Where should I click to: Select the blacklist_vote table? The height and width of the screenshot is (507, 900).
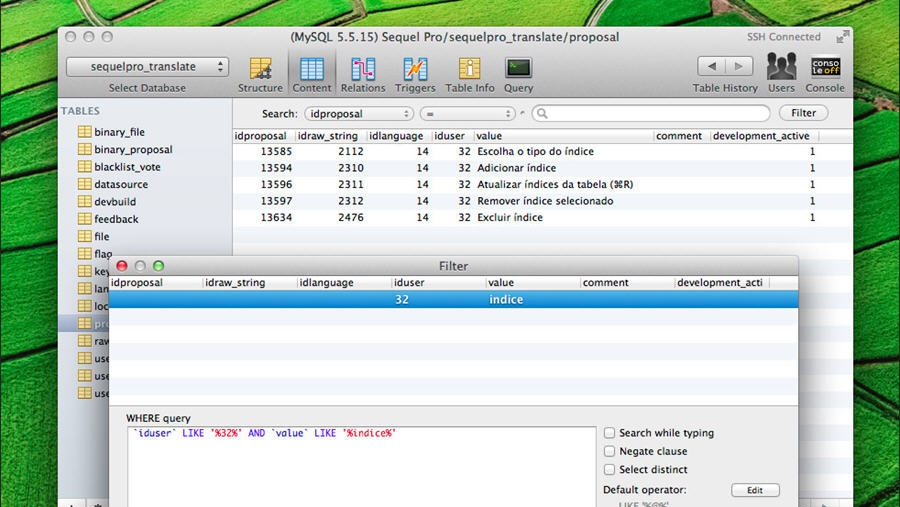pos(127,167)
